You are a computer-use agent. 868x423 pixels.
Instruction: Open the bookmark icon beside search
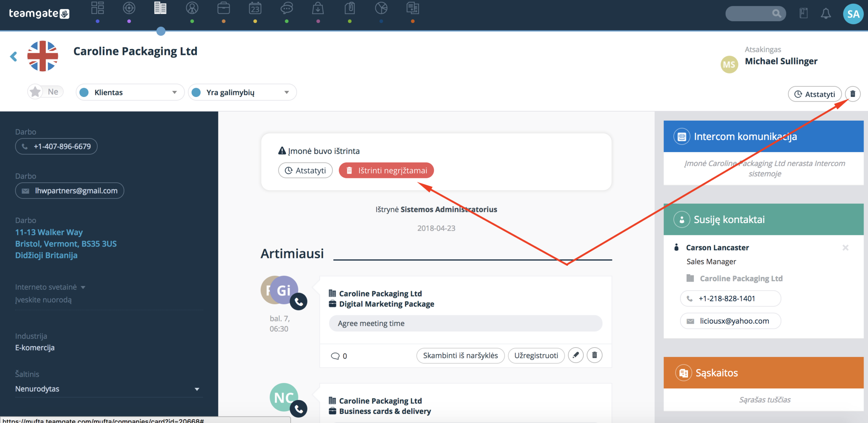pyautogui.click(x=804, y=14)
